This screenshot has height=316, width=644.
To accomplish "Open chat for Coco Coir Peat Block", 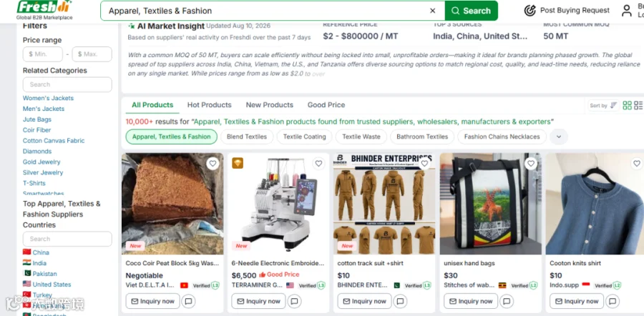I will tap(188, 301).
